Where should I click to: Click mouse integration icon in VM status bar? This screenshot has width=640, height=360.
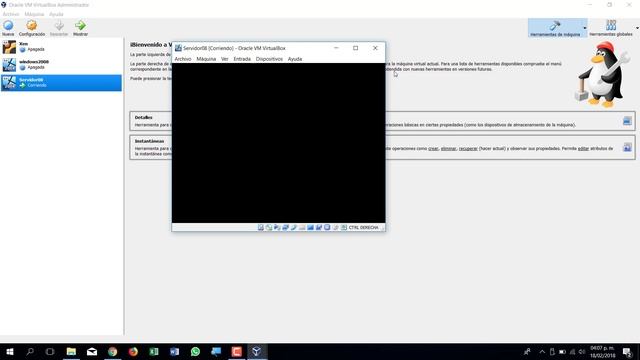(x=336, y=227)
